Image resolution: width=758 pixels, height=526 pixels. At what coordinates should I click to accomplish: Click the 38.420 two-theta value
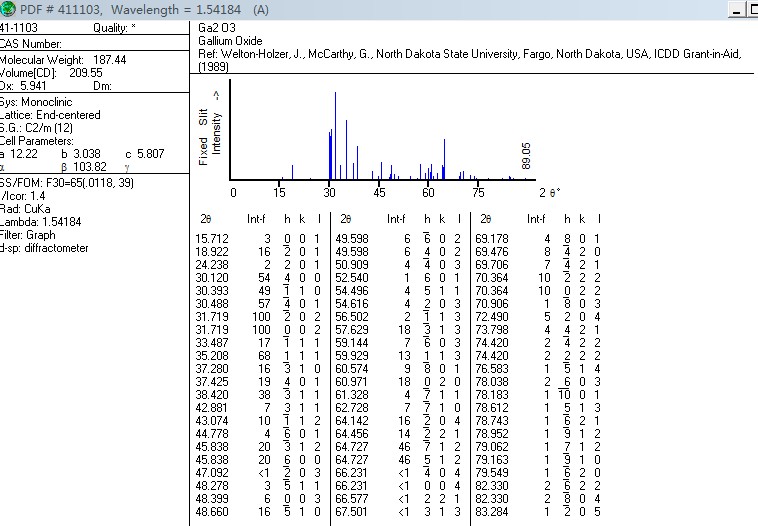pos(212,395)
